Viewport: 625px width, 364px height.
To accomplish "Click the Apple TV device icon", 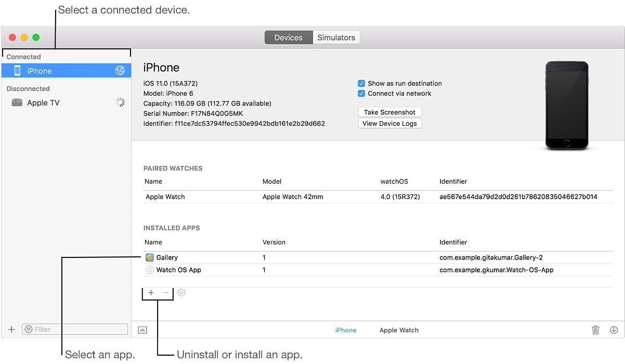I will 17,102.
